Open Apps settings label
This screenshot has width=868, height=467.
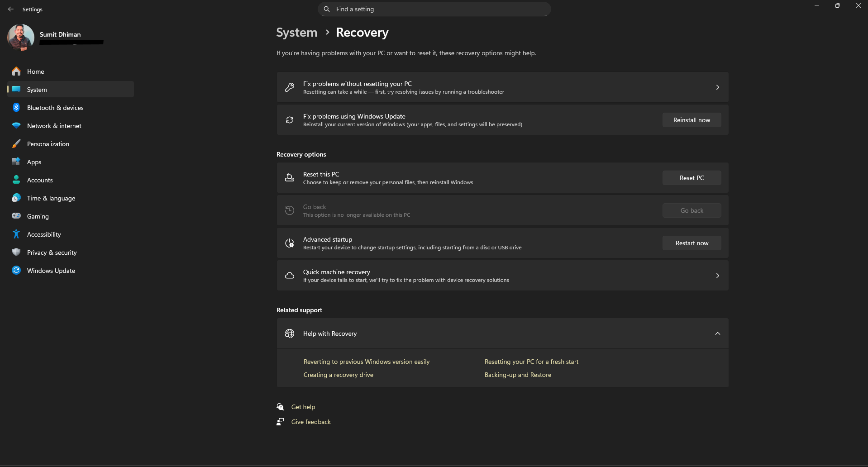tap(34, 162)
